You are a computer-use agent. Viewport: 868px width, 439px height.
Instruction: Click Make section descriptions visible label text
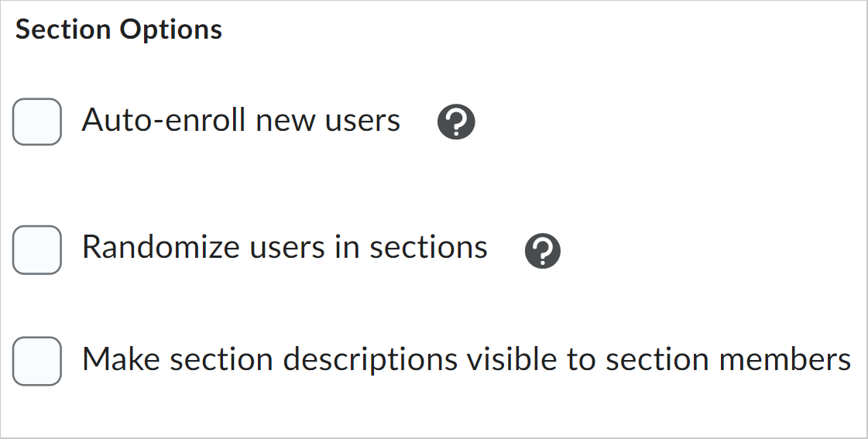466,360
